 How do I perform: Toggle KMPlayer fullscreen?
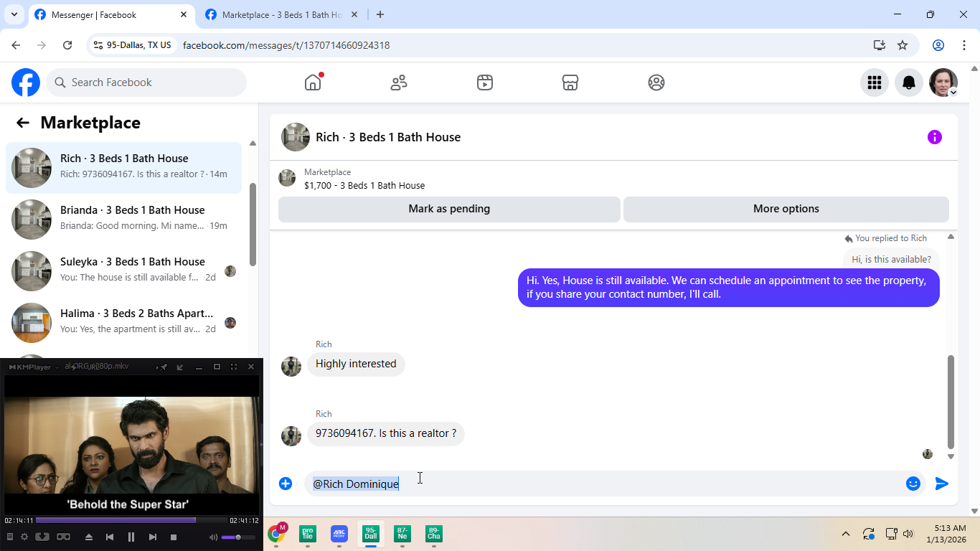(234, 367)
